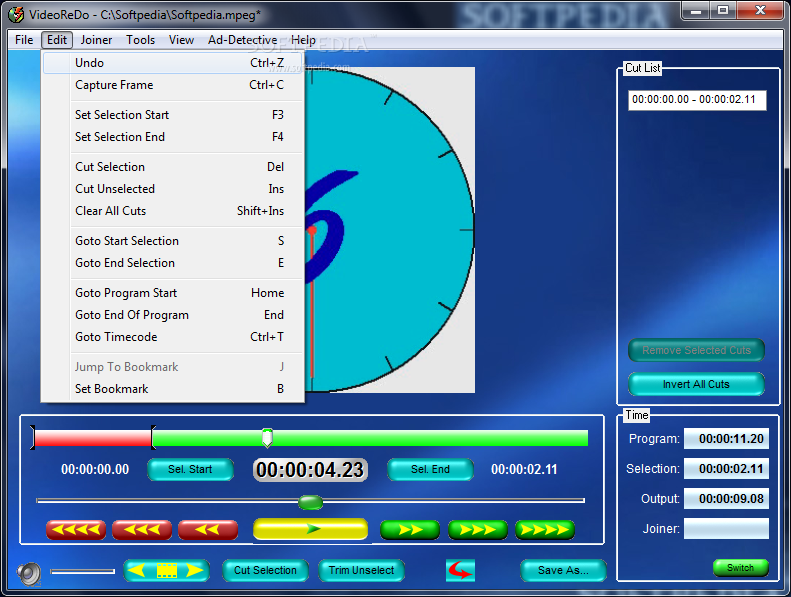
Task: Click the fastest forward button with four arrows
Action: tap(545, 530)
